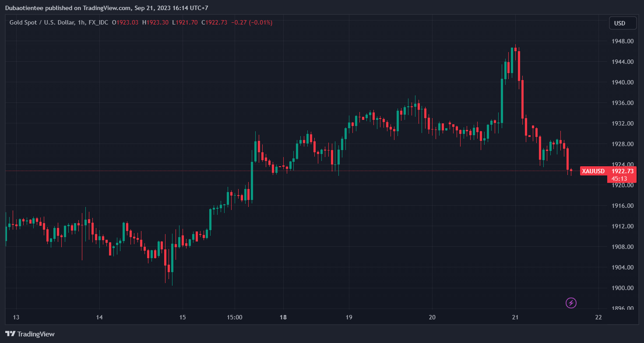Click the −0.27 (−0.01%) change value
Screen dimensions: 644x343
click(x=251, y=22)
